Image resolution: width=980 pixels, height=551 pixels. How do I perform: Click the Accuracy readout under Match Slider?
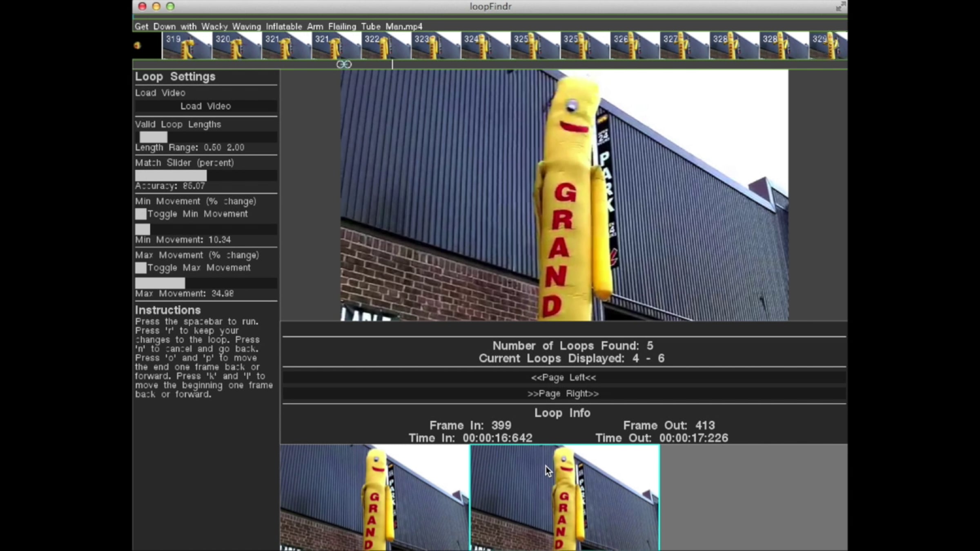170,186
